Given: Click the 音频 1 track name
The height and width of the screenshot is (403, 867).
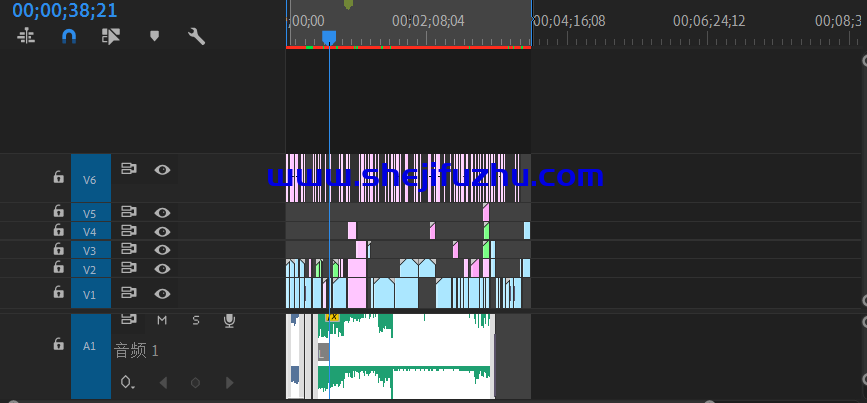Looking at the screenshot, I should (136, 350).
